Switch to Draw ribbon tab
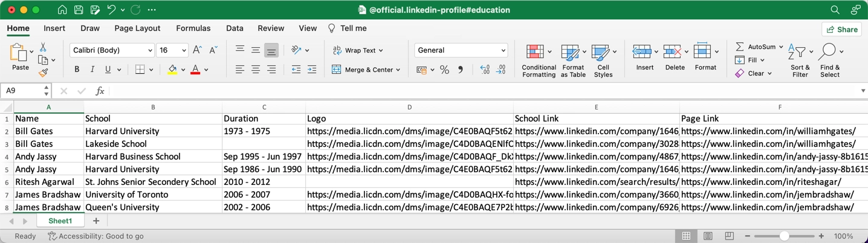Viewport: 868px width, 243px height. (x=90, y=28)
